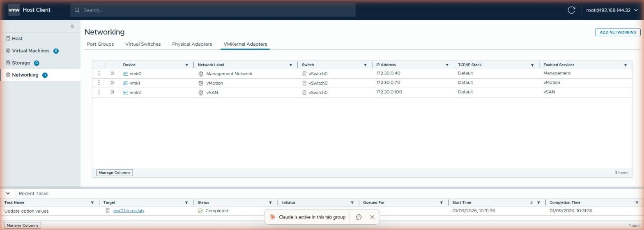
Task: Click the vMotion port group icon
Action: [x=201, y=83]
